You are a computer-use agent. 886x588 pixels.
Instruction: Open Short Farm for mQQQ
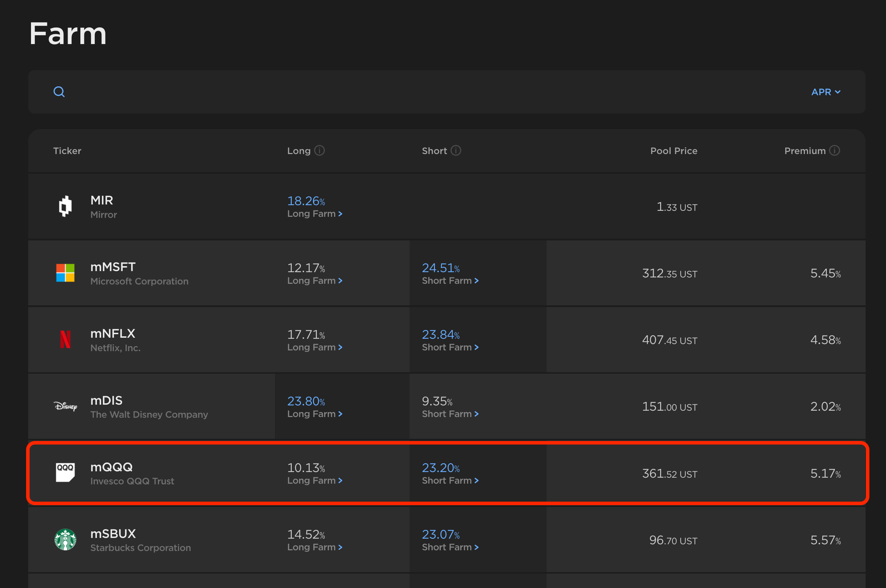(450, 480)
